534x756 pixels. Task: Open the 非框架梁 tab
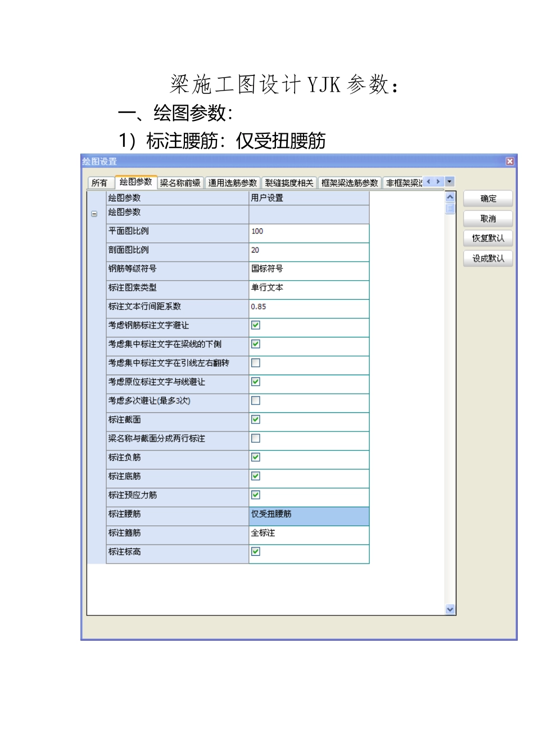coord(404,183)
